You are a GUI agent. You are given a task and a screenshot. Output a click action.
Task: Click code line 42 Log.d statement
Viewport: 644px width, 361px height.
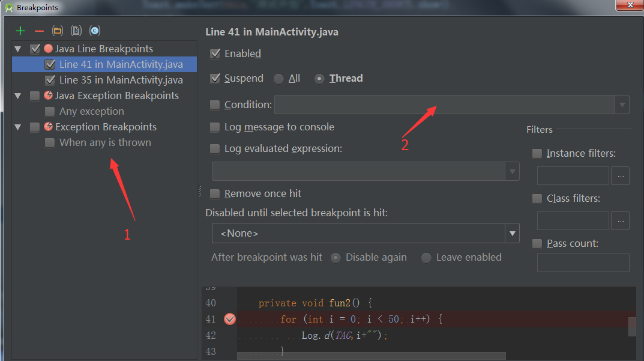pyautogui.click(x=344, y=336)
